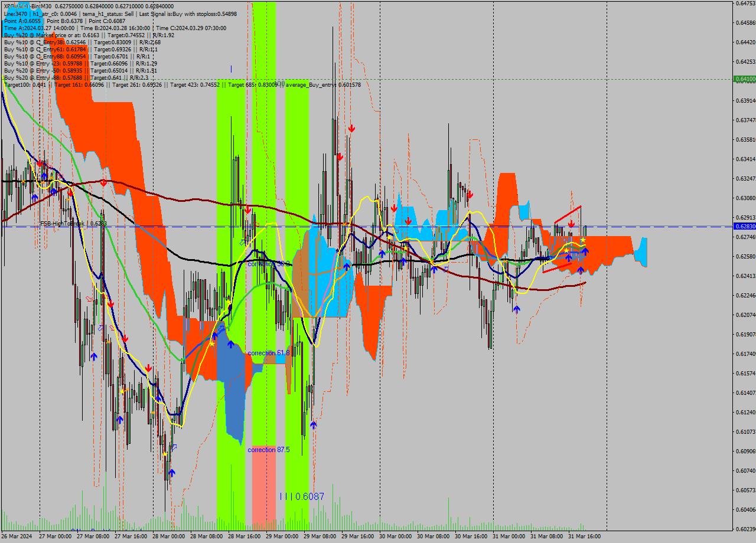
Task: Select the 'C_Entry61: 0.61784' buy line
Action: (x=80, y=49)
